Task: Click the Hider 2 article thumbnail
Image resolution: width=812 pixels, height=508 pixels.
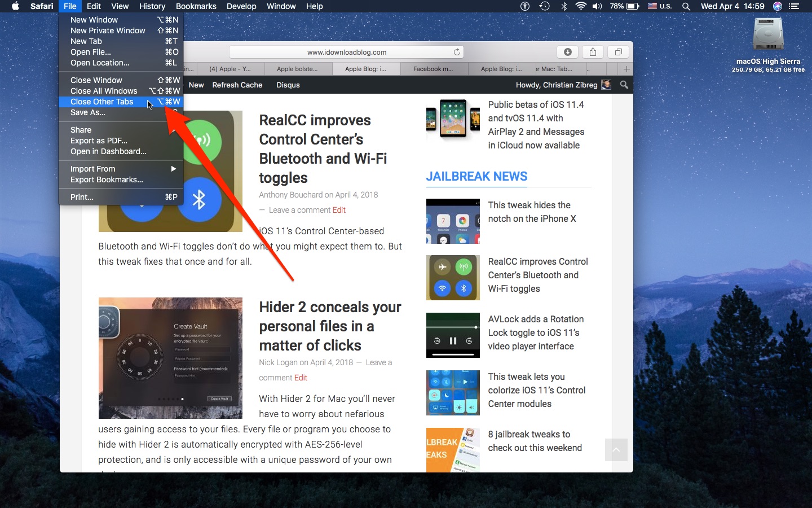Action: (170, 358)
